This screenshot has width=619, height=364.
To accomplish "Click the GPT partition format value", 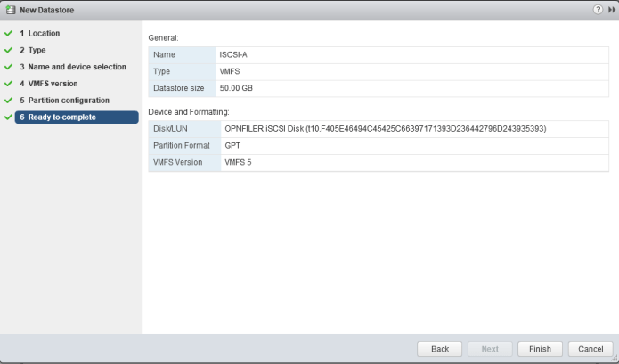I will tap(233, 145).
